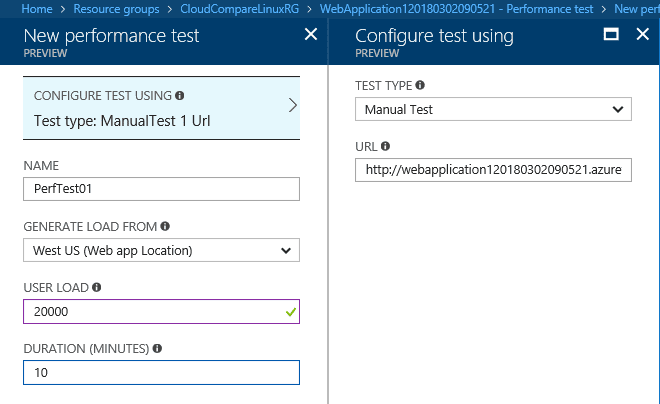This screenshot has height=404, width=660.
Task: Click info icon next to User Load
Action: click(96, 287)
